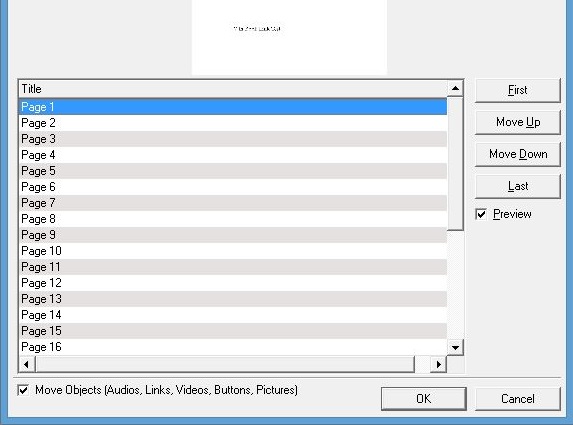This screenshot has height=425, width=573.
Task: Click the Title column header
Action: pyautogui.click(x=233, y=89)
